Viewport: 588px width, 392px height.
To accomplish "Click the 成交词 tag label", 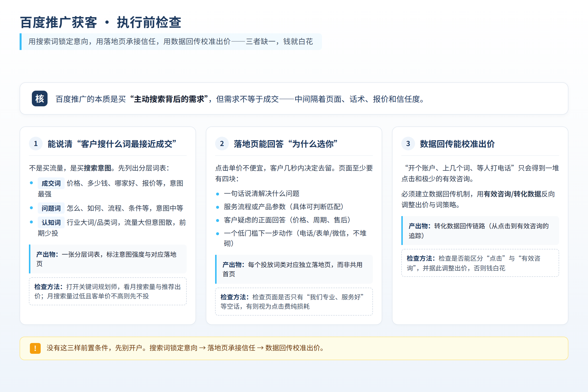I will coord(51,183).
